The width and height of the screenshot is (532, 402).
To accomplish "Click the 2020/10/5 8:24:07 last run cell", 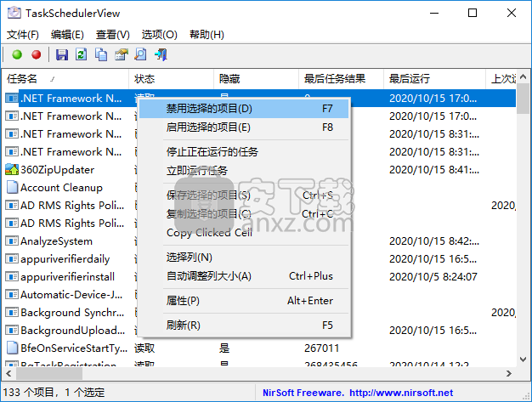I will 433,277.
